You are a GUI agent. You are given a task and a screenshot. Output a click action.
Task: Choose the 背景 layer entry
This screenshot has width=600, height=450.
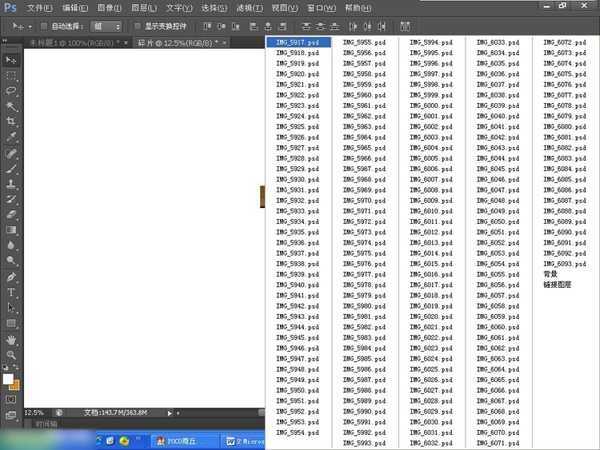point(550,274)
